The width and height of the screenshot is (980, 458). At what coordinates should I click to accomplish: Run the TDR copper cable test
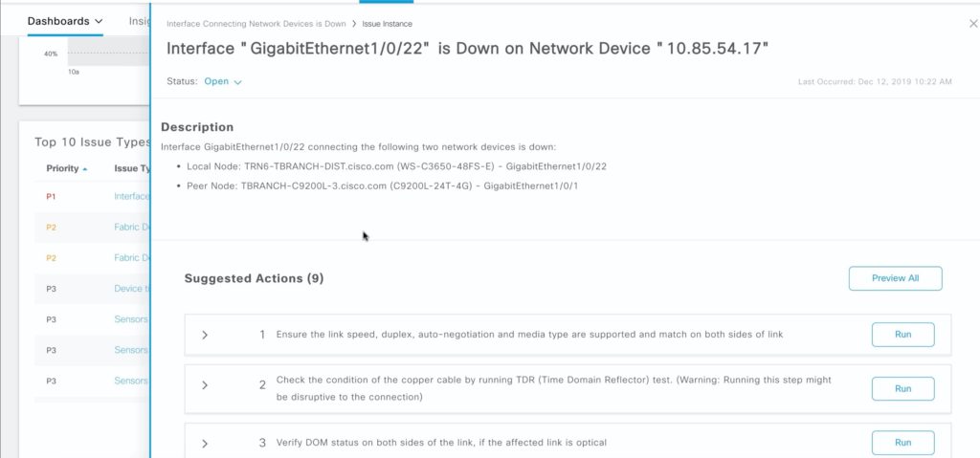[902, 388]
